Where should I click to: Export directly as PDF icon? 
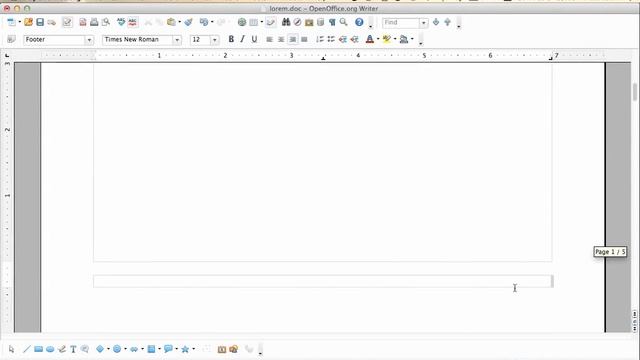click(x=83, y=22)
